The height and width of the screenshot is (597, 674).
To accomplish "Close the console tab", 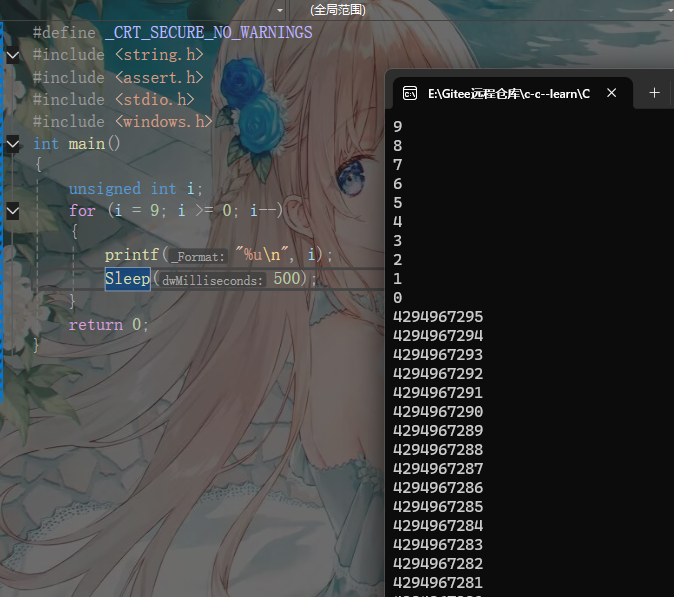I will [611, 93].
